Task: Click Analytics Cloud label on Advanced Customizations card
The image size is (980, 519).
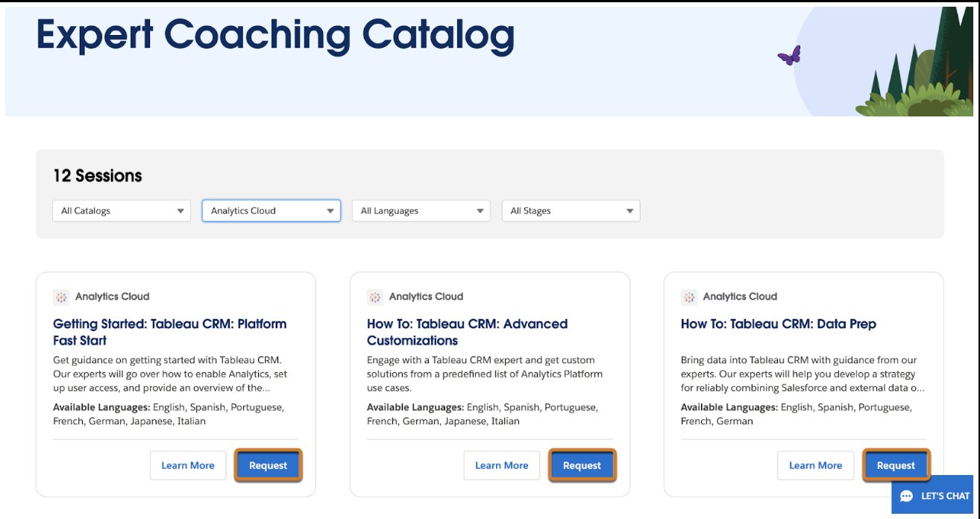Action: [x=427, y=297]
